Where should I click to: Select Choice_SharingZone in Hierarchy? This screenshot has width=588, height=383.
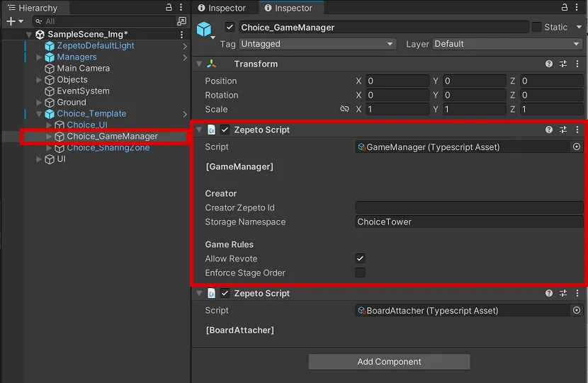point(108,148)
